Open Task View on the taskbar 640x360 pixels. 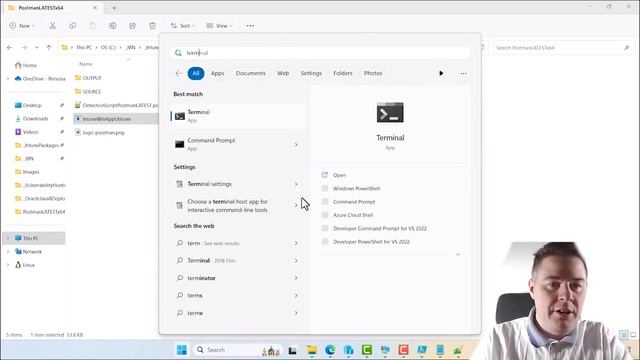point(293,350)
